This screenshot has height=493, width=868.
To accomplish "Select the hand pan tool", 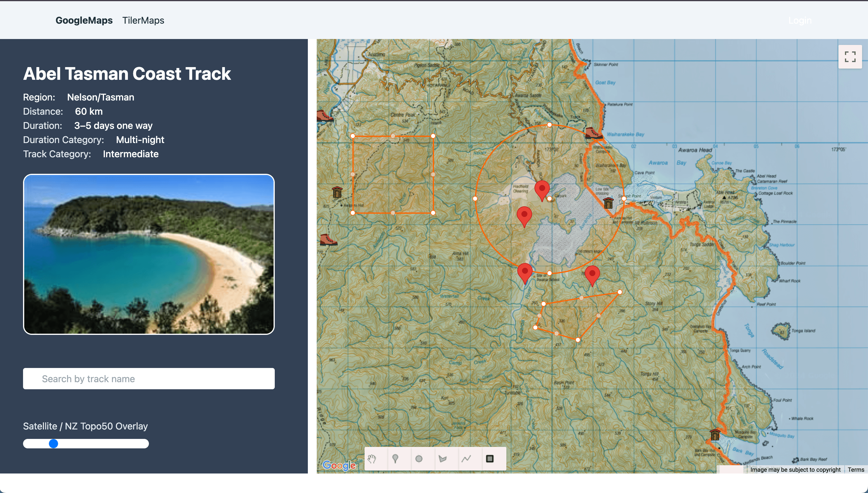I will coord(372,459).
